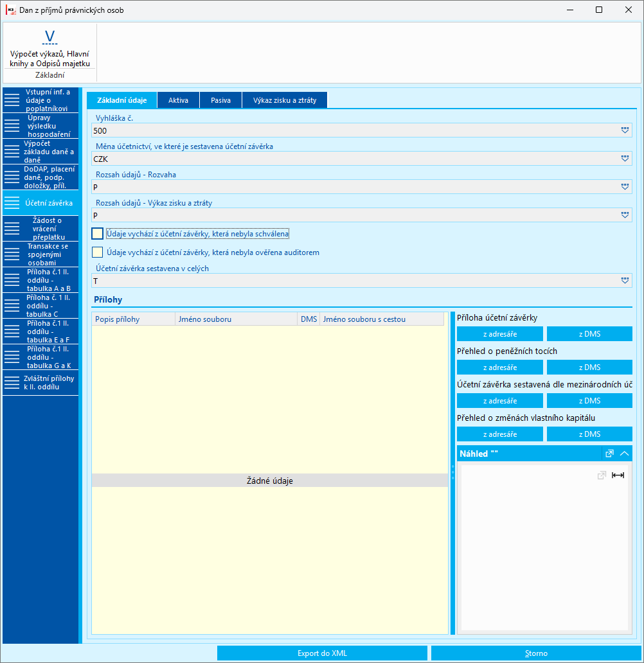Add Příloha účetní závěrky z DMS
Screen dimensions: 644x663
pos(589,334)
